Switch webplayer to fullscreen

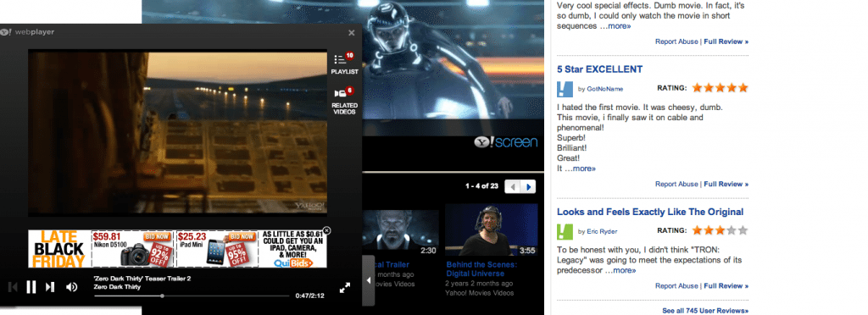345,287
